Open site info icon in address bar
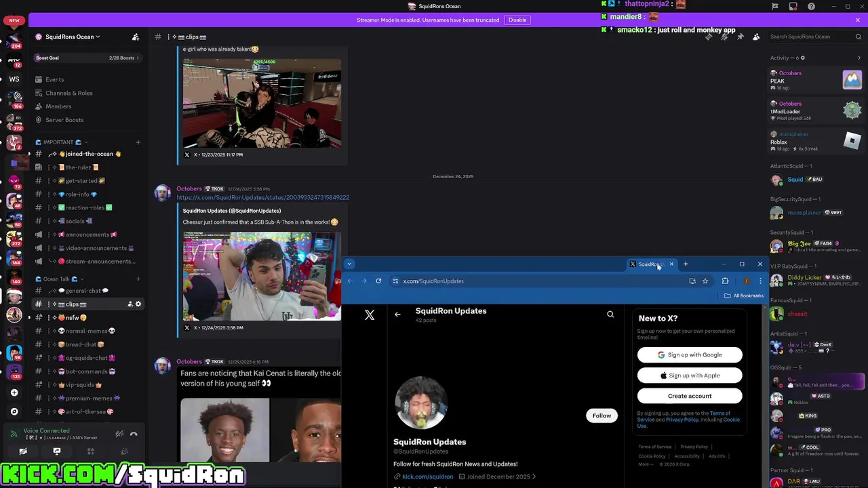The width and height of the screenshot is (868, 488). pos(395,281)
